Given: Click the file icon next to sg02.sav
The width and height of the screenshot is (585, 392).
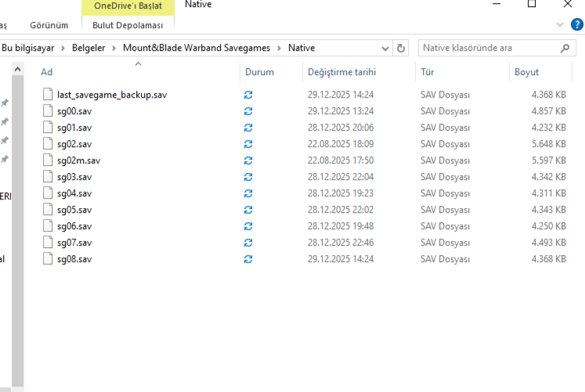Looking at the screenshot, I should [48, 143].
